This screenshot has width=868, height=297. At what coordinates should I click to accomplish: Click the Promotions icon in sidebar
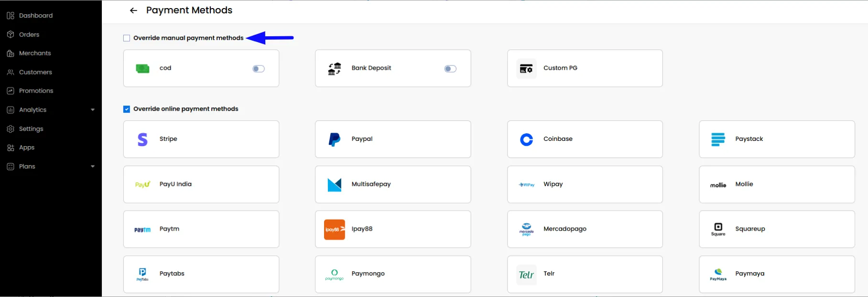pyautogui.click(x=11, y=91)
